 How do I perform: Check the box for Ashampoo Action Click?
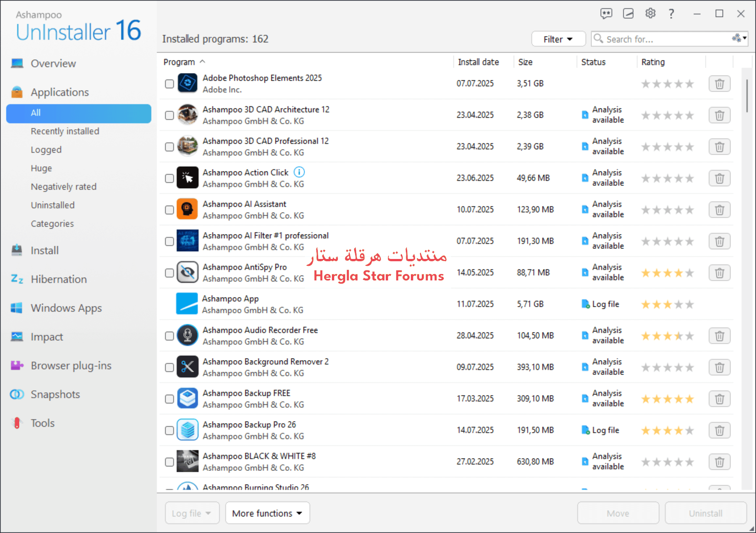pos(169,178)
